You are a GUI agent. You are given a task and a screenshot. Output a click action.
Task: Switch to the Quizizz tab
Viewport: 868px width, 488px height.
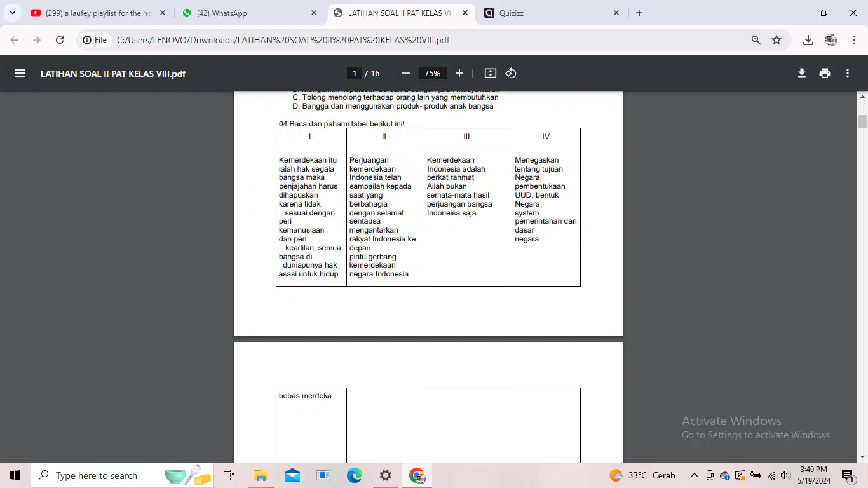552,13
